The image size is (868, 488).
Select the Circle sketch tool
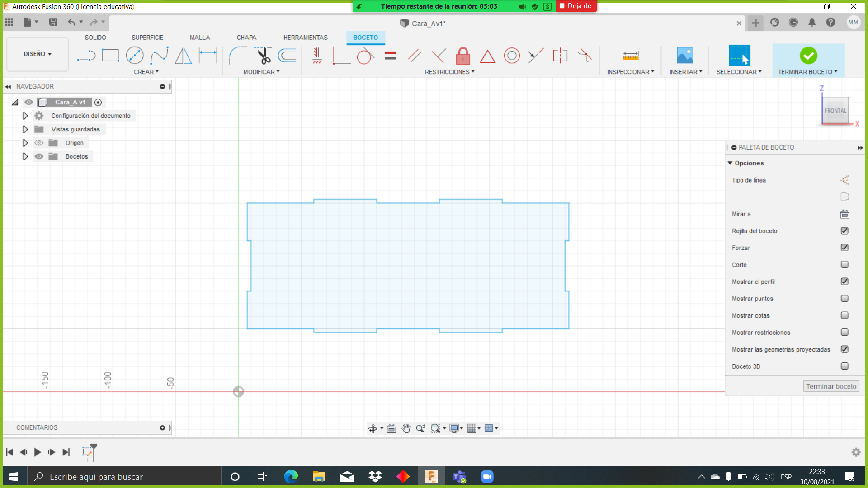pos(135,56)
